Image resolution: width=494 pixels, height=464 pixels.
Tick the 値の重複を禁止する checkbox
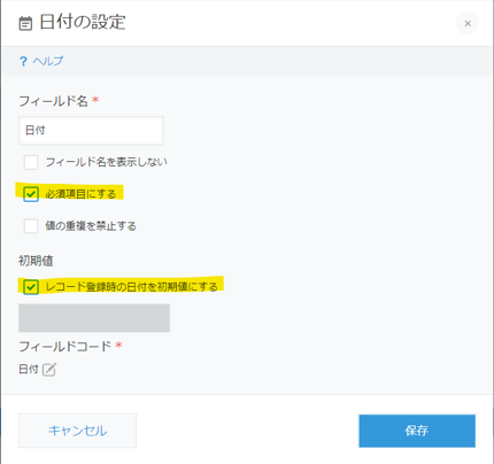click(x=31, y=226)
